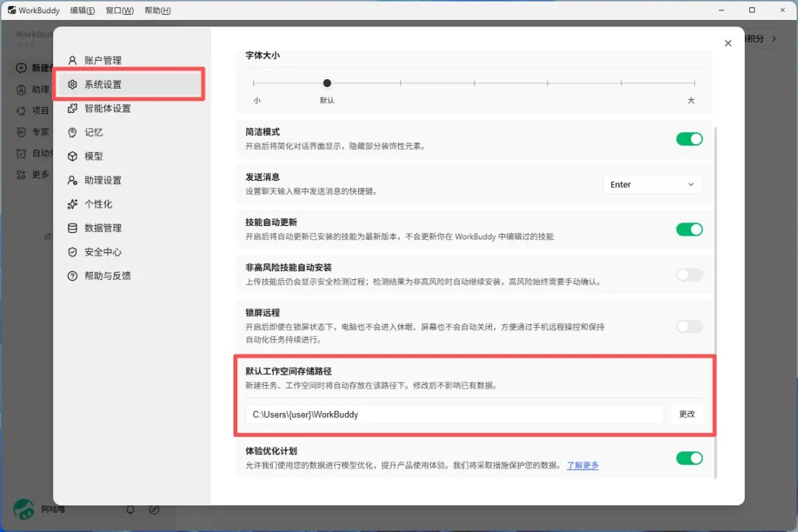Viewport: 798px width, 532px height.
Task: Click the 智能体设置 puzzle icon
Action: [72, 108]
